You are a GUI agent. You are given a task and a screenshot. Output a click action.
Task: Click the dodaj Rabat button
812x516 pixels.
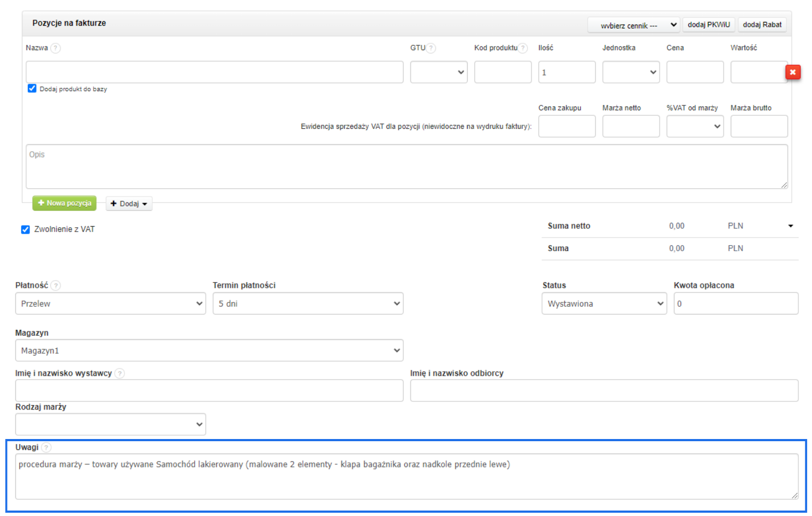762,25
